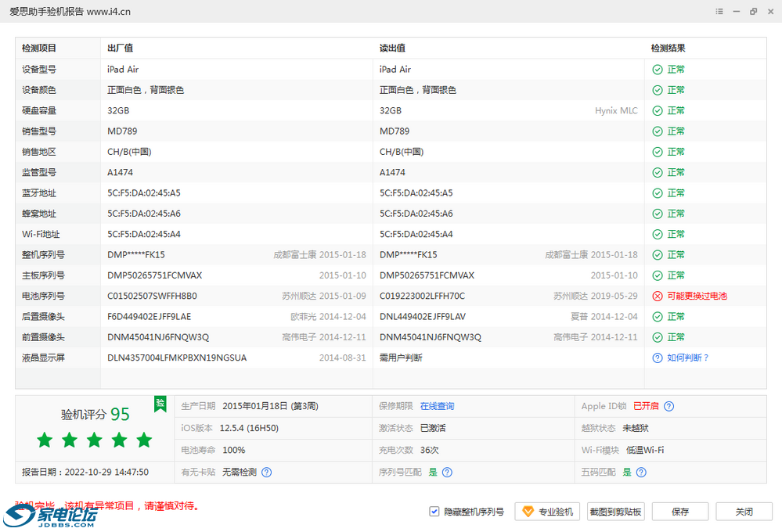The width and height of the screenshot is (782, 532).
Task: Click the 读出值 column header
Action: [x=392, y=49]
